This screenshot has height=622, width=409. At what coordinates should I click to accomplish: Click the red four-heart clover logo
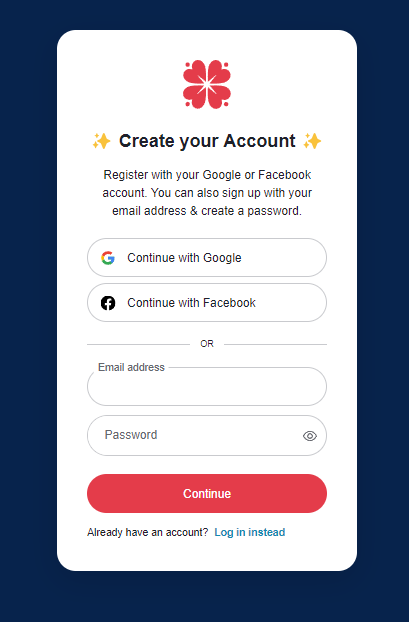click(207, 84)
